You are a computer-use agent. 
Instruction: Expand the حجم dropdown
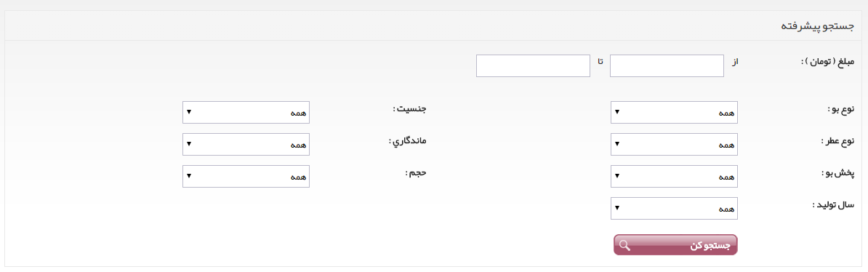click(246, 176)
